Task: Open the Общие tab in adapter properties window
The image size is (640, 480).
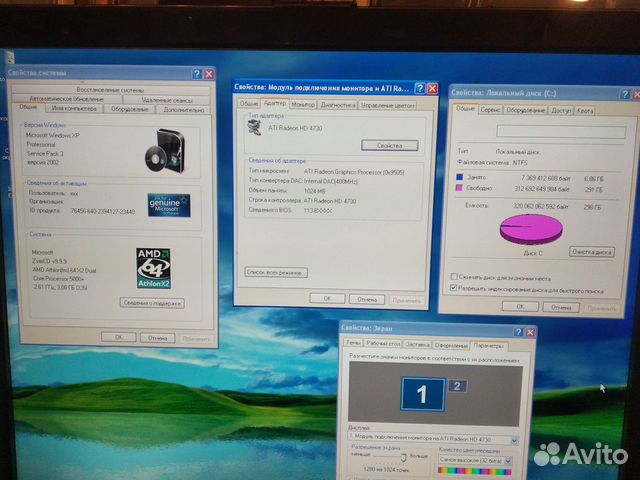Action: point(249,104)
